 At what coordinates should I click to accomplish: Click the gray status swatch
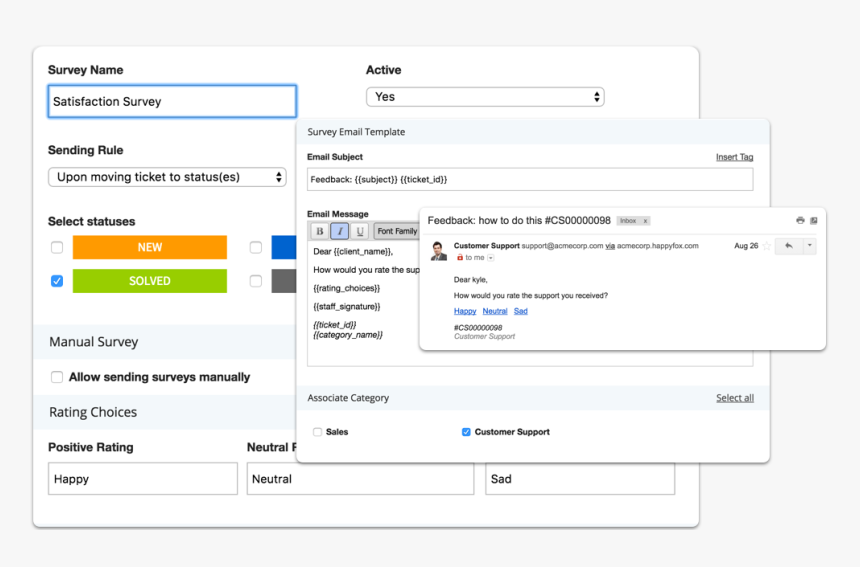coord(284,281)
